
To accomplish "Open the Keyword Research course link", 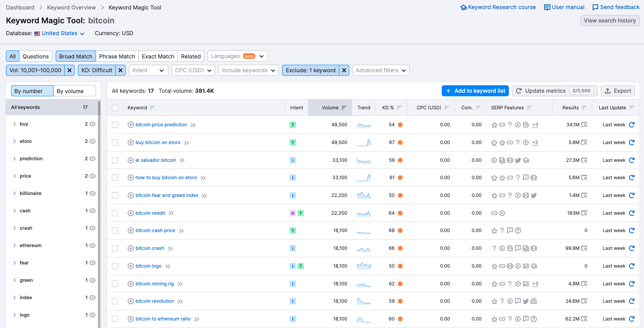I will pyautogui.click(x=498, y=7).
